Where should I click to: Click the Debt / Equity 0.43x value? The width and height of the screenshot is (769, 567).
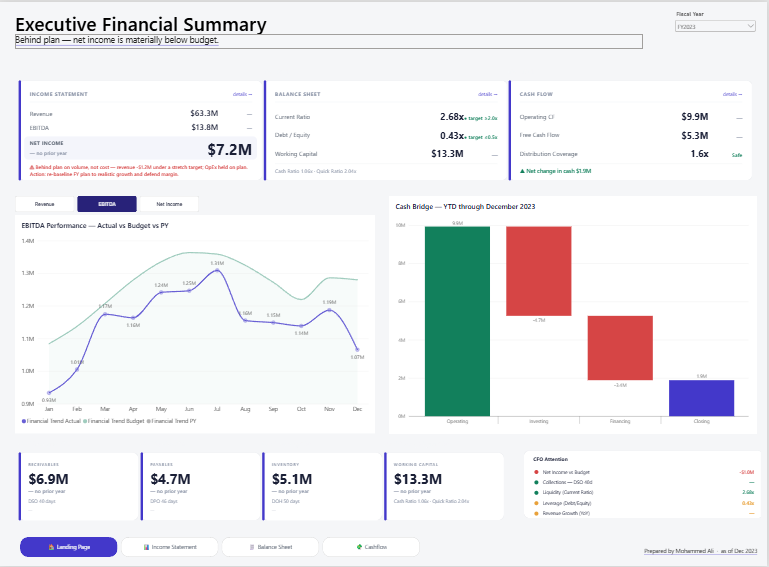point(452,135)
